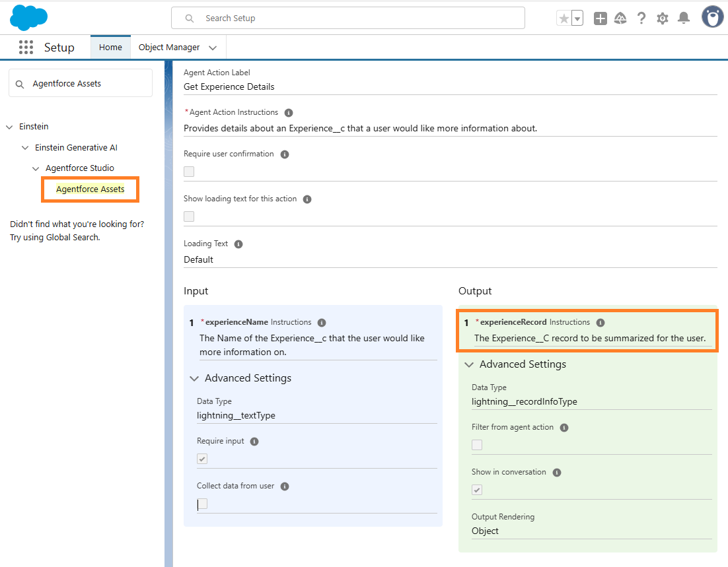Open the favorites list dropdown arrow
728x567 pixels.
(x=577, y=18)
